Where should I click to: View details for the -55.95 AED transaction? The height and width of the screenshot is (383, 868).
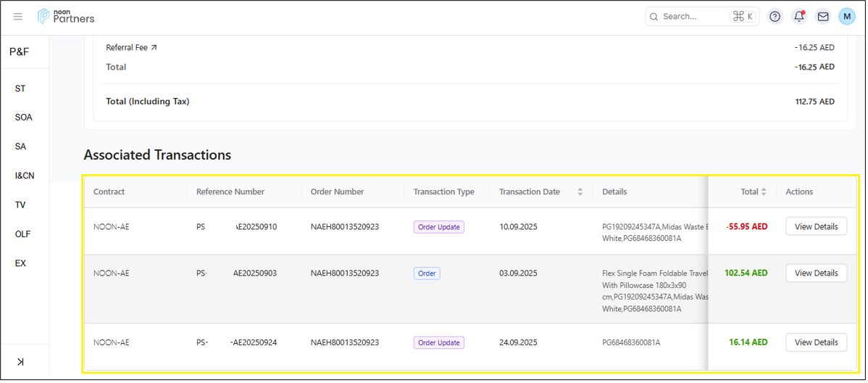[816, 227]
